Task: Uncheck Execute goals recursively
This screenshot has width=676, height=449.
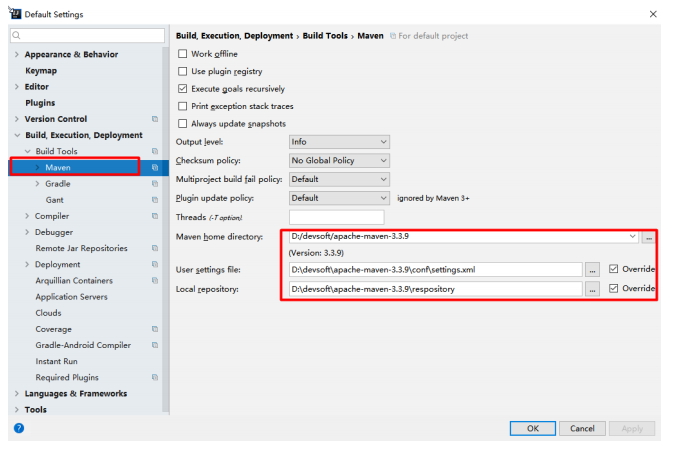Action: click(182, 88)
